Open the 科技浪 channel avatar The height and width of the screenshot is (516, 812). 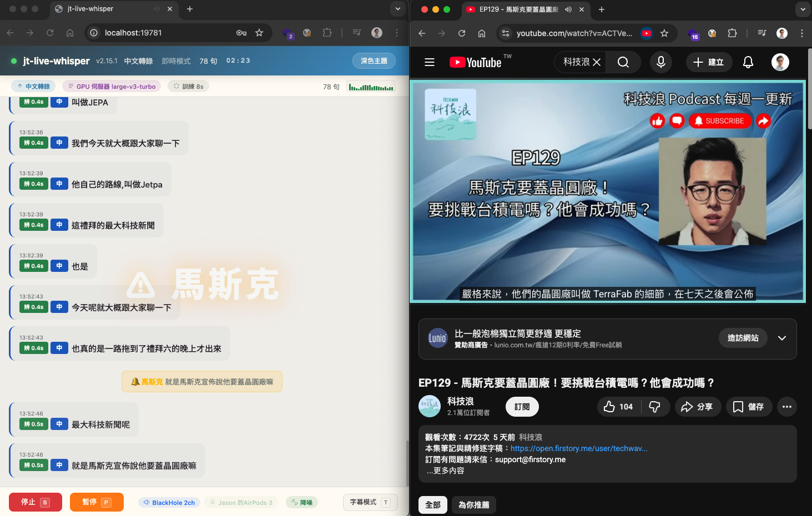point(430,406)
